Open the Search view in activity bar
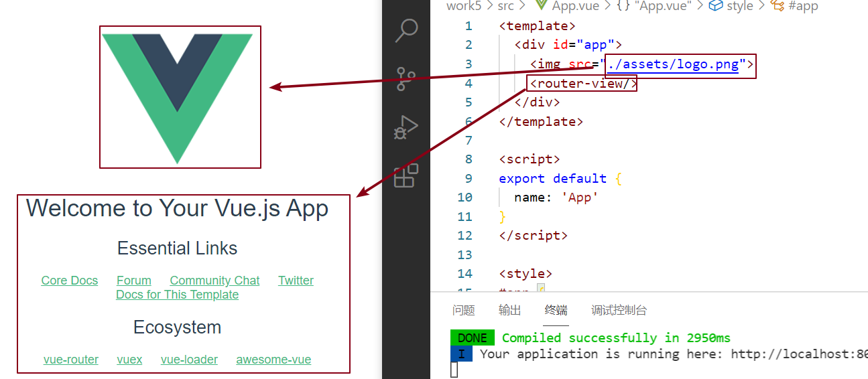The image size is (868, 379). (406, 31)
